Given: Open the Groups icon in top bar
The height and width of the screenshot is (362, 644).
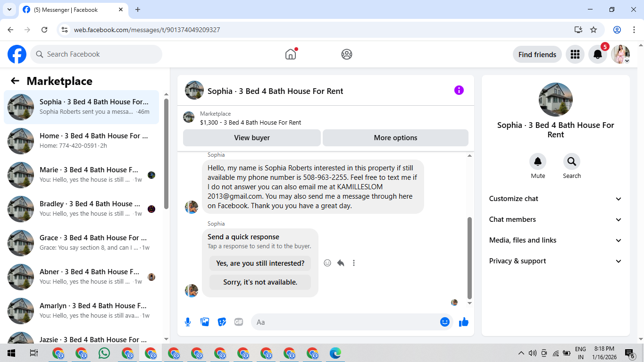Looking at the screenshot, I should tap(347, 54).
